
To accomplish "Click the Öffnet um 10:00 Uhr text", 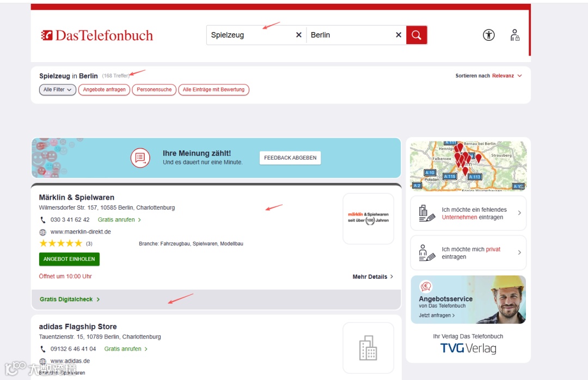I will (65, 277).
